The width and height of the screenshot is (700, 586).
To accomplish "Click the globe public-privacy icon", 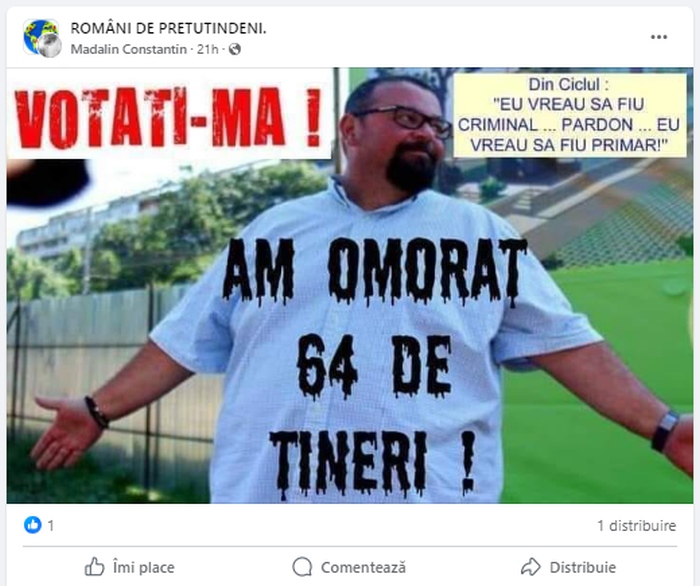I will 234,49.
